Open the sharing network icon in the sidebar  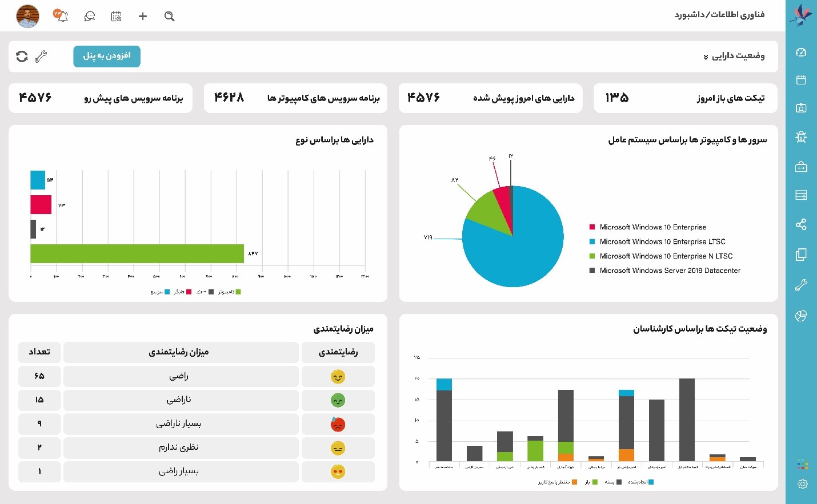point(802,224)
